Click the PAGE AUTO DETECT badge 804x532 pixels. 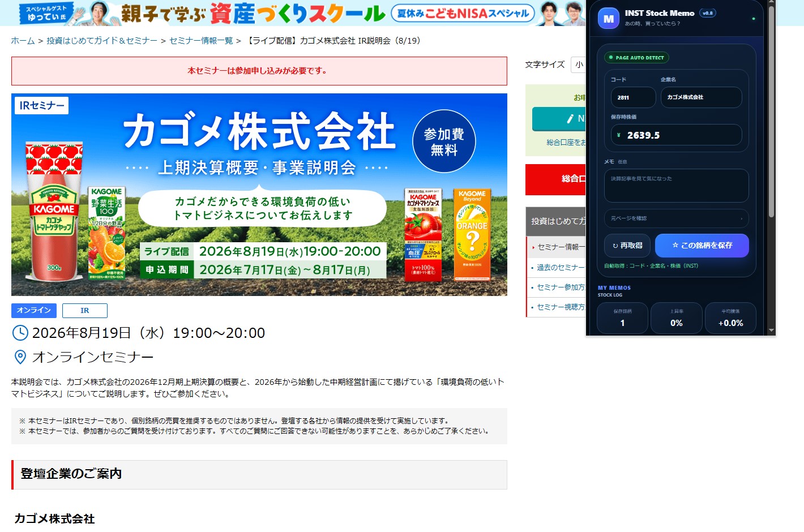(636, 58)
